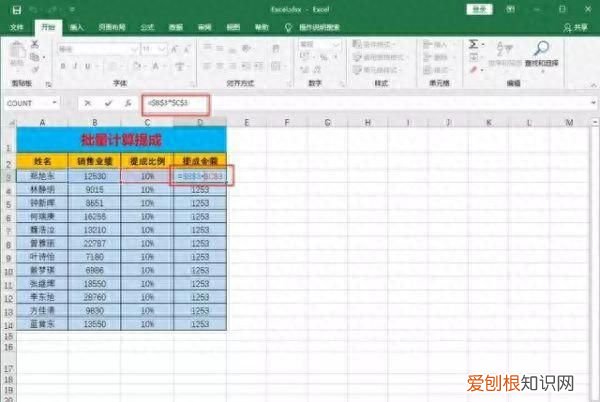Image resolution: width=600 pixels, height=402 pixels.
Task: Collapse the ribbon with the chevron arrow
Action: click(x=593, y=85)
